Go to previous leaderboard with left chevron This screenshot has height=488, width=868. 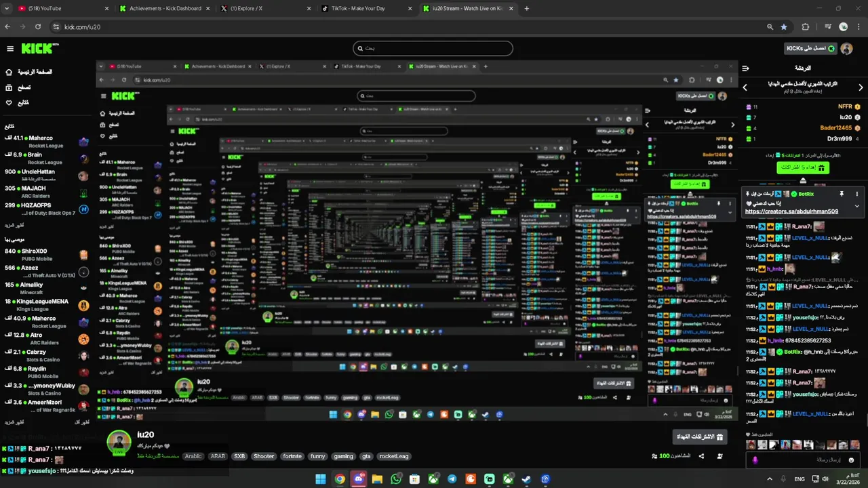point(745,87)
